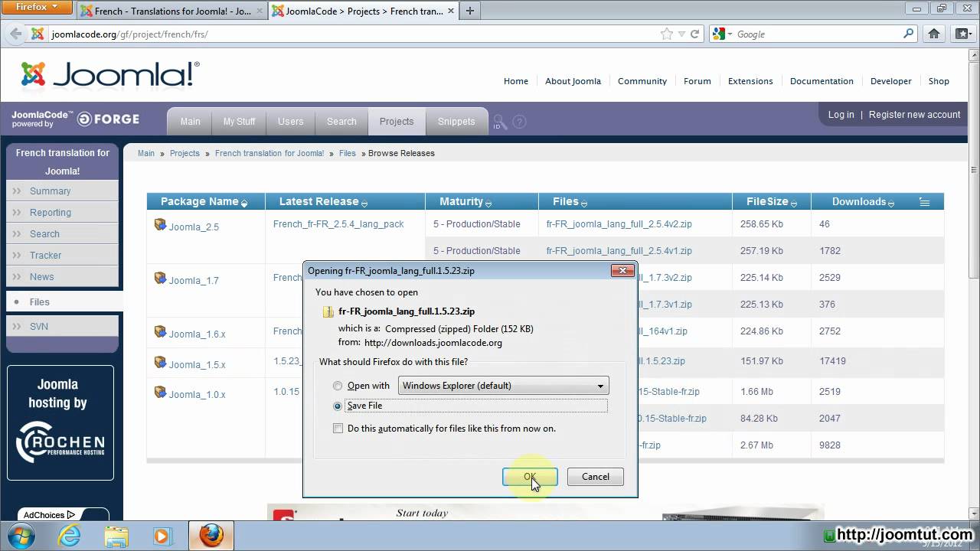The width and height of the screenshot is (980, 551).
Task: Reload the page
Action: pos(695,34)
